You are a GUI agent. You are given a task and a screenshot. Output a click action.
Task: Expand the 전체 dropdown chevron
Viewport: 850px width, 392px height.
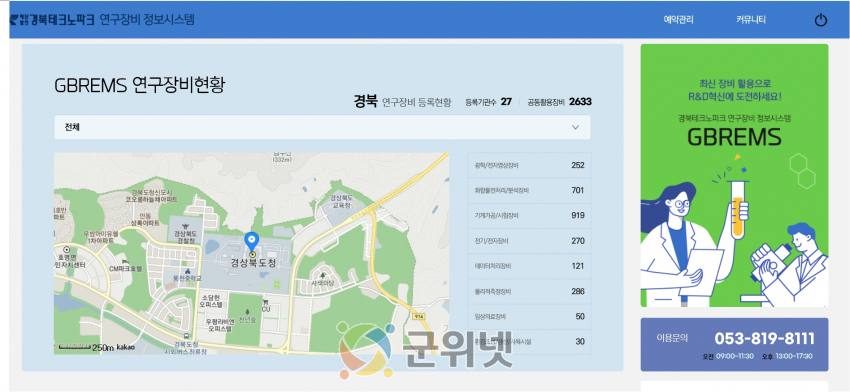(575, 127)
